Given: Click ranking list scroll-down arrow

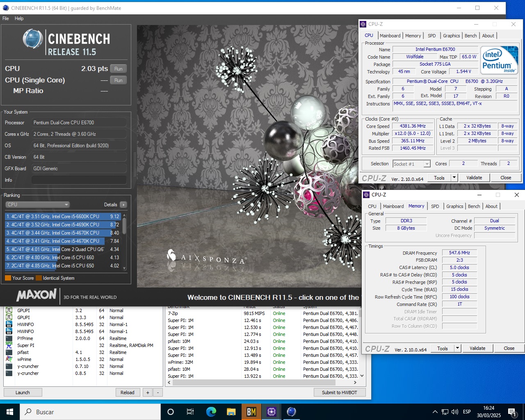Looking at the screenshot, I should click(124, 268).
